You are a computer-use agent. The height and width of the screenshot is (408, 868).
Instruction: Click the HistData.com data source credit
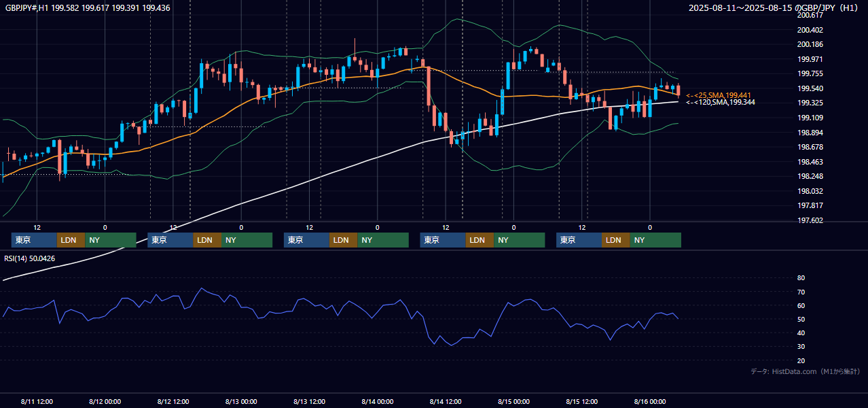[805, 371]
